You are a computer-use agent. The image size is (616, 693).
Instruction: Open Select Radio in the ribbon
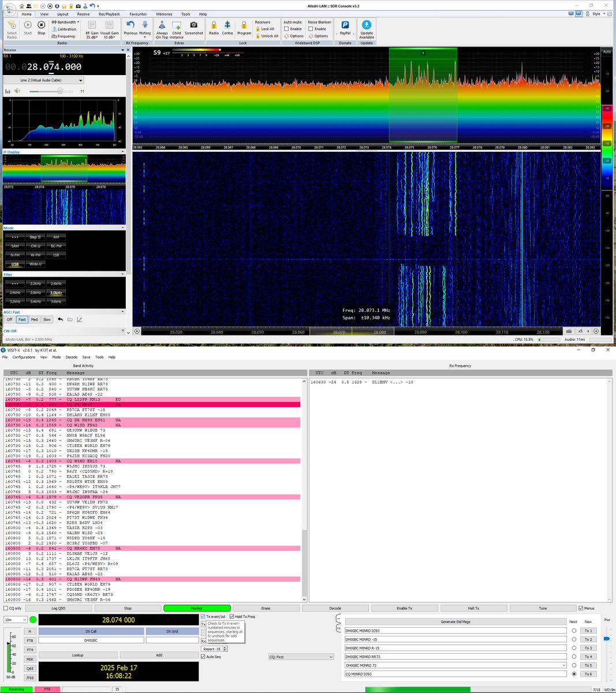[x=12, y=29]
